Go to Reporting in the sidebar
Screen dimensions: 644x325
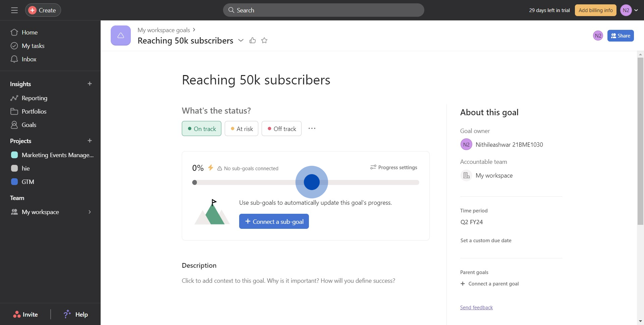pyautogui.click(x=34, y=98)
